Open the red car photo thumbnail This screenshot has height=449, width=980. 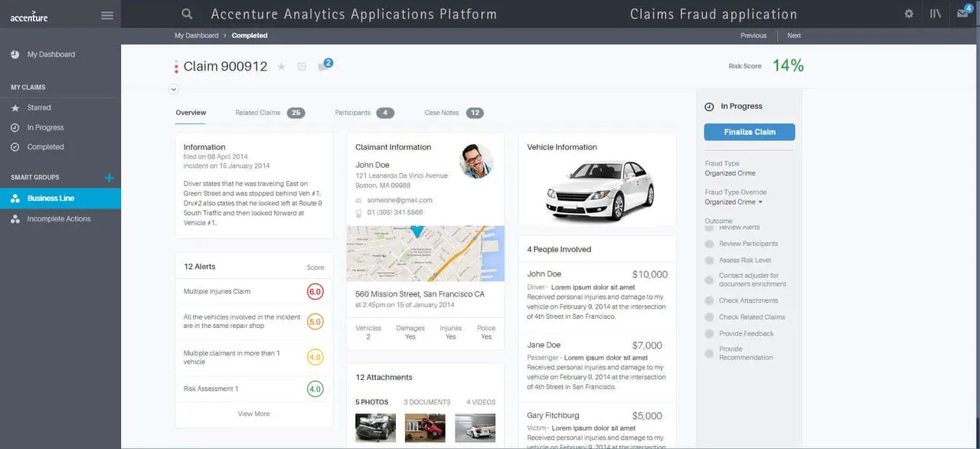(425, 428)
